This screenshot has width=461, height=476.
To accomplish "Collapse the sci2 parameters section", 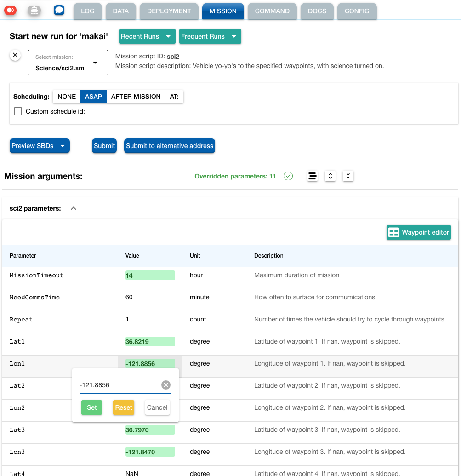I will click(74, 208).
